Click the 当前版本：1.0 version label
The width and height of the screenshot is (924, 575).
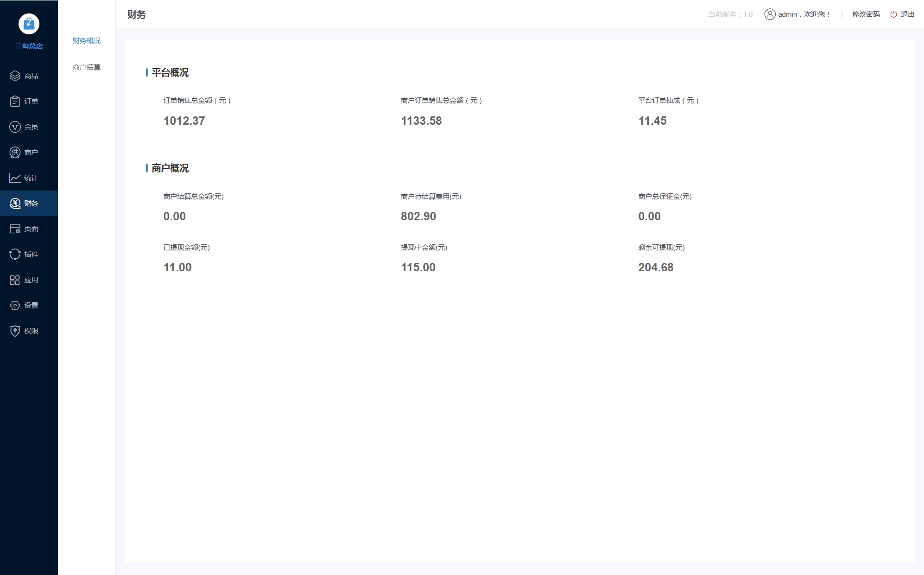729,14
